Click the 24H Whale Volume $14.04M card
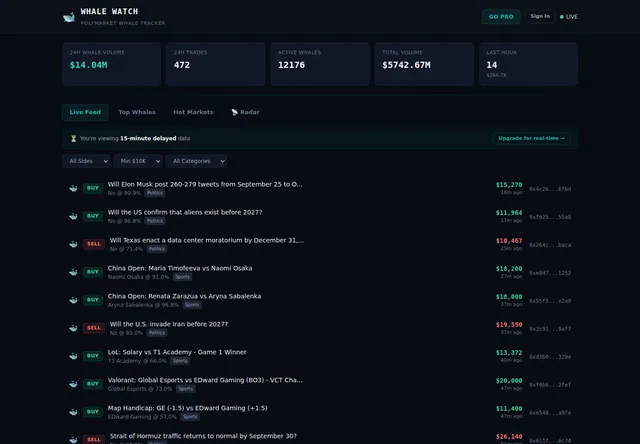Screen dimensions: 640x444 tap(111, 64)
